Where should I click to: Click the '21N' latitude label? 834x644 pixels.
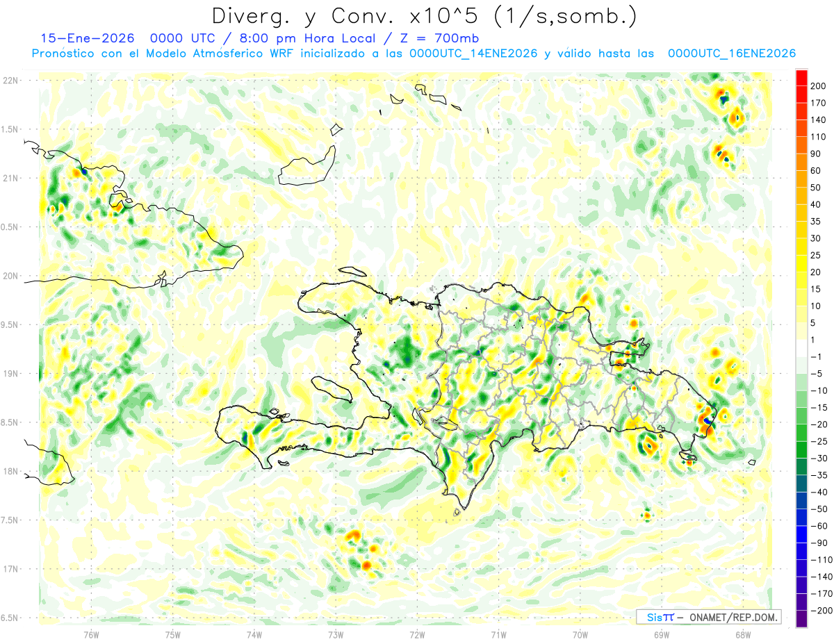[x=10, y=178]
